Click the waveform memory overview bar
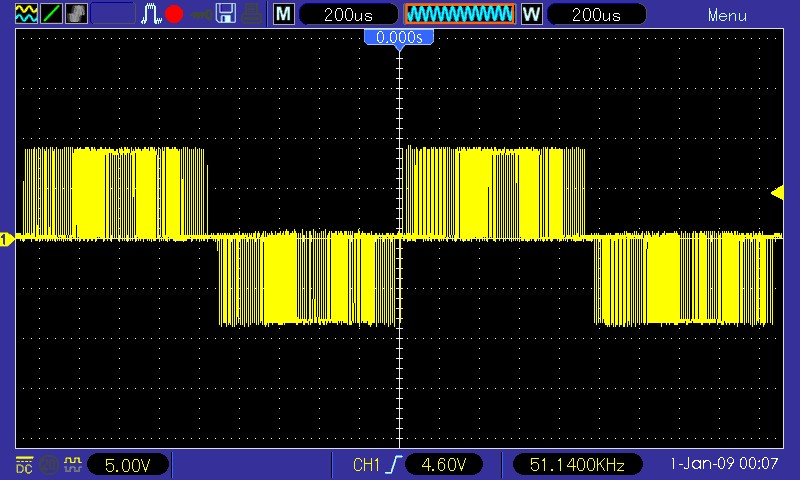This screenshot has height=480, width=800. click(460, 14)
